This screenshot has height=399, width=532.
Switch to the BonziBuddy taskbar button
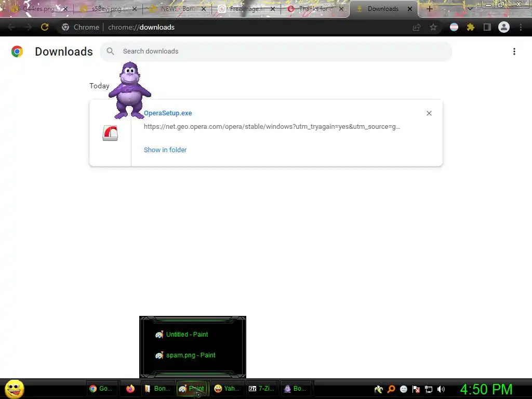tap(296, 389)
